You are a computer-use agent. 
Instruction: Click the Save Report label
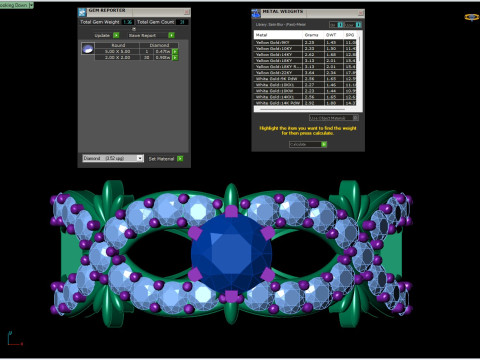pos(142,35)
